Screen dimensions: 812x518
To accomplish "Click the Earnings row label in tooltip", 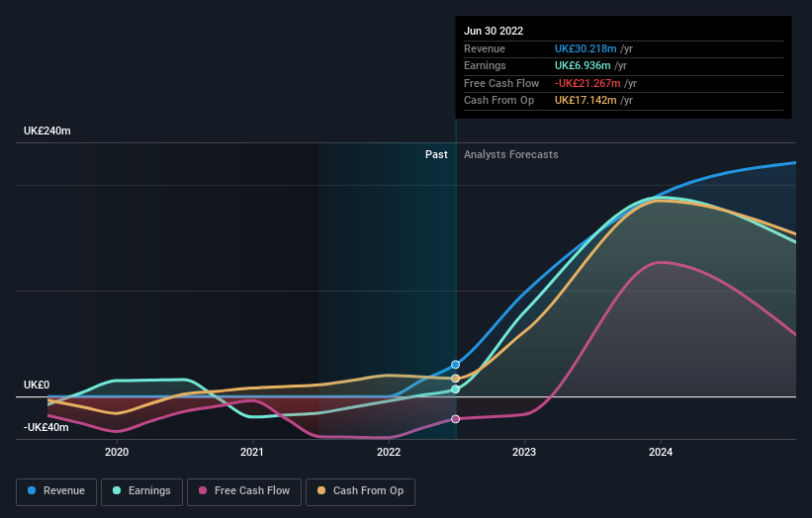I will (485, 65).
